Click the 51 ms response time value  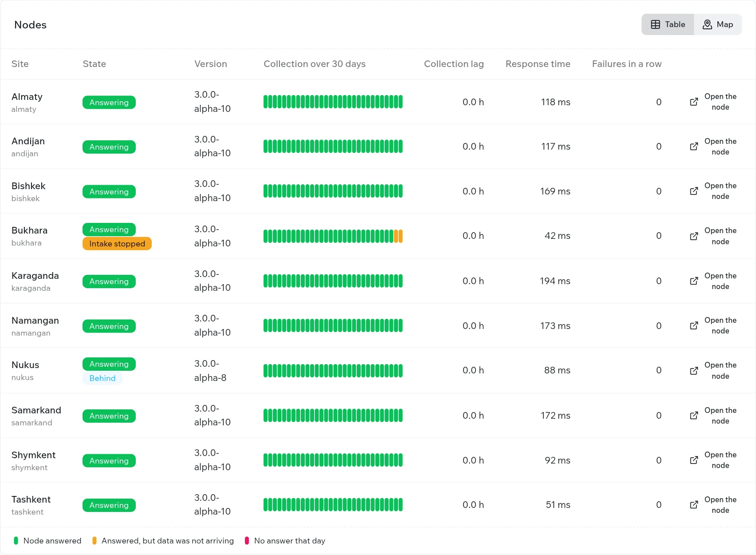[x=558, y=505]
